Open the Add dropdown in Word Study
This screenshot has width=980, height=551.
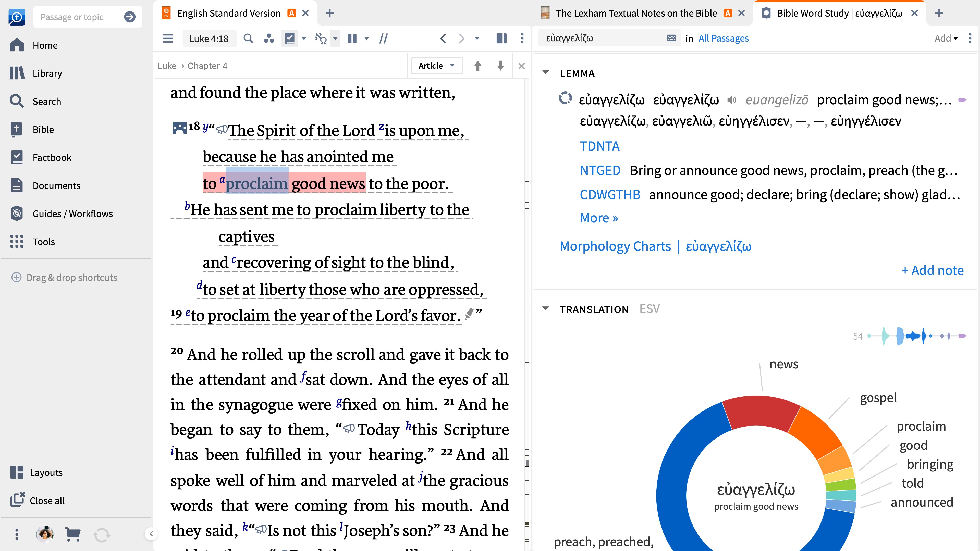[946, 38]
